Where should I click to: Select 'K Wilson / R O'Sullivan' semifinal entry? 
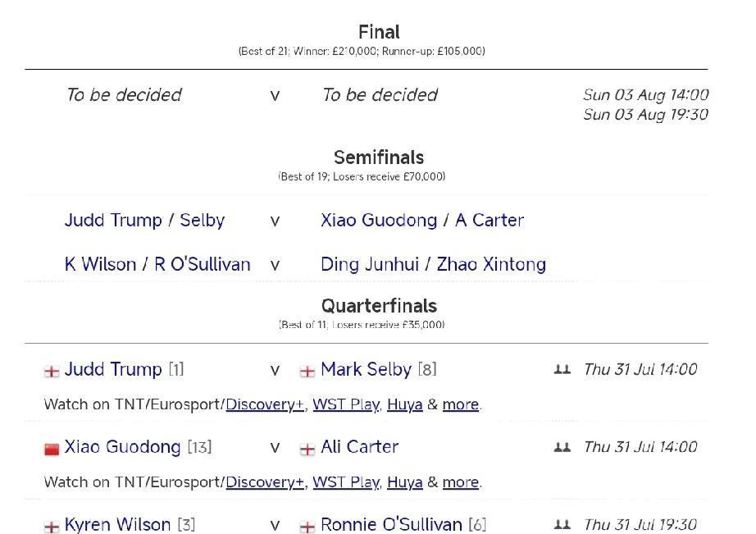click(x=157, y=264)
